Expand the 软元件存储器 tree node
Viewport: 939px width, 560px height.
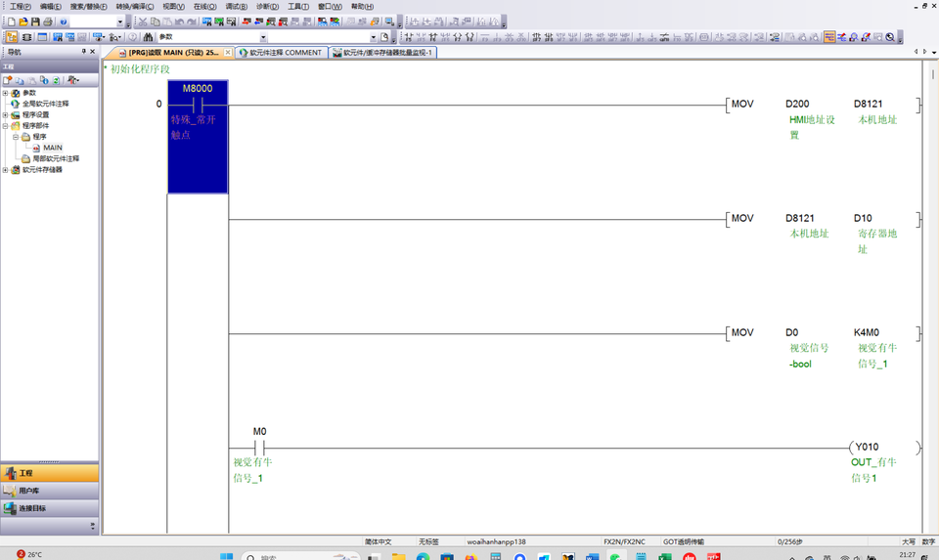pyautogui.click(x=5, y=170)
